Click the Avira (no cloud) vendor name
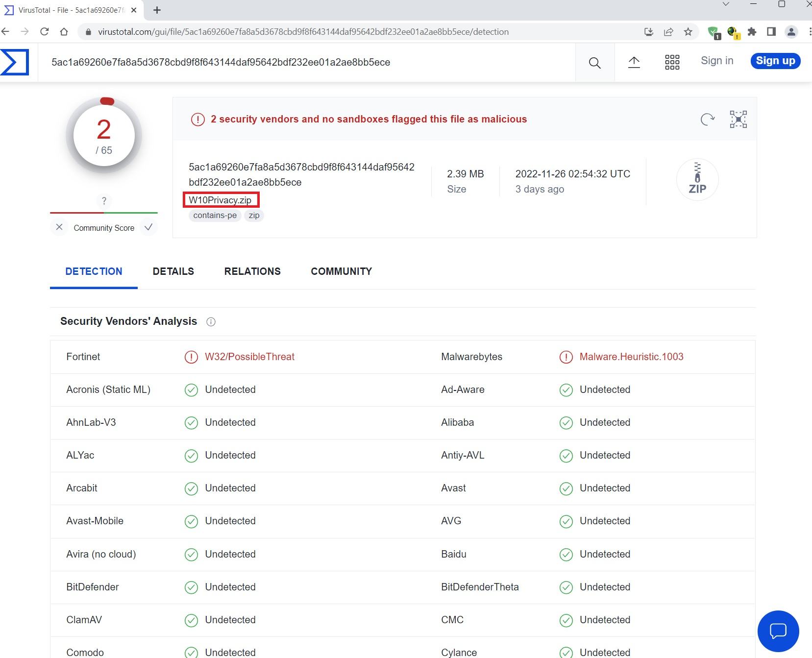The image size is (812, 658). pos(101,554)
